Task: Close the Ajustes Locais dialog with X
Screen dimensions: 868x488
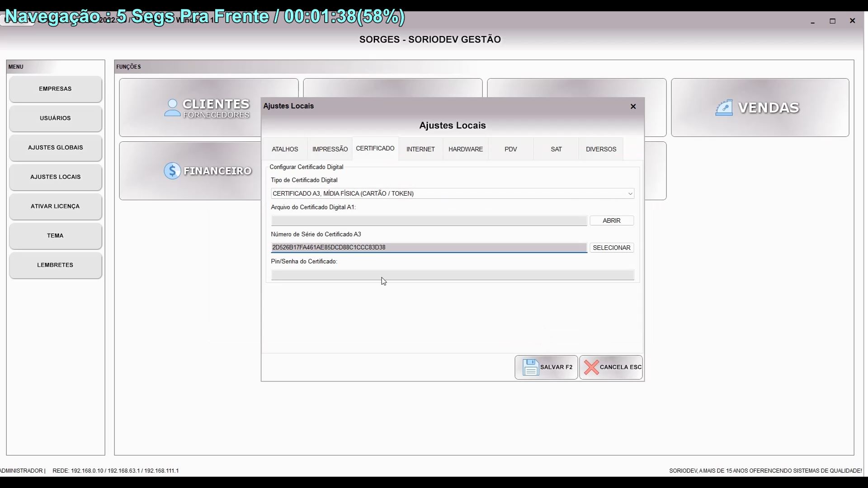Action: [x=633, y=107]
